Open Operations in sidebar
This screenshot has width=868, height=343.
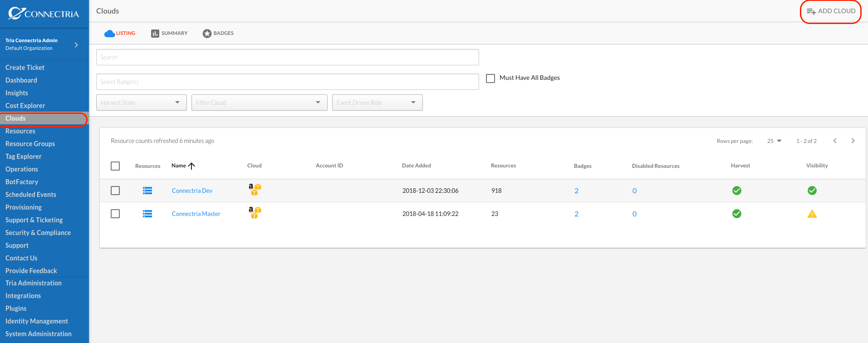tap(22, 169)
